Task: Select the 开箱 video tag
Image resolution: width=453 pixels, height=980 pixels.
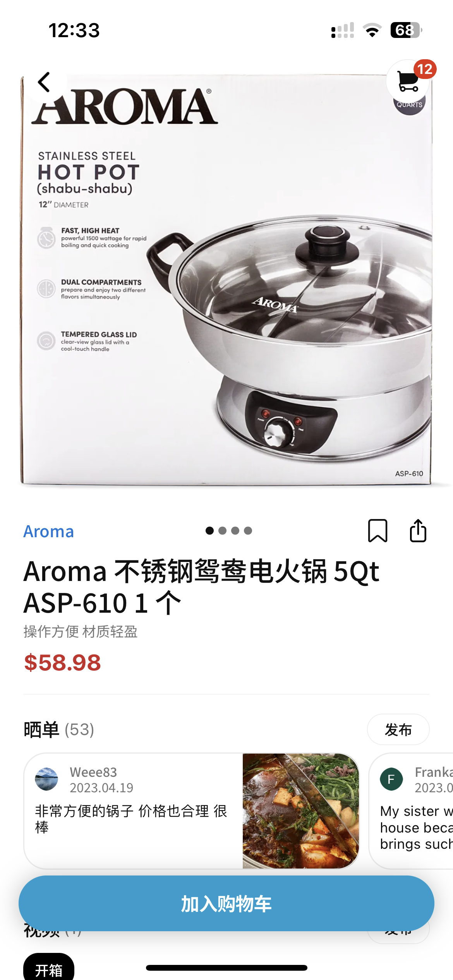Action: pos(49,968)
